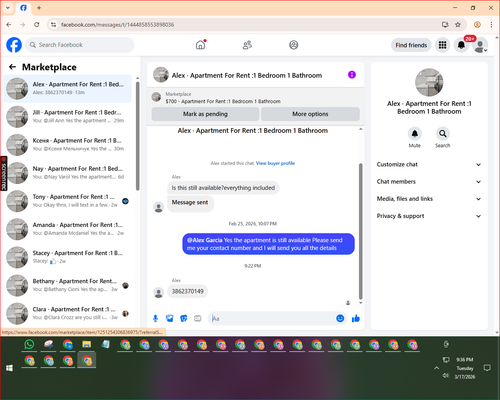Open Chrome profile icon in toolbar
The width and height of the screenshot is (500, 400).
[x=477, y=25]
